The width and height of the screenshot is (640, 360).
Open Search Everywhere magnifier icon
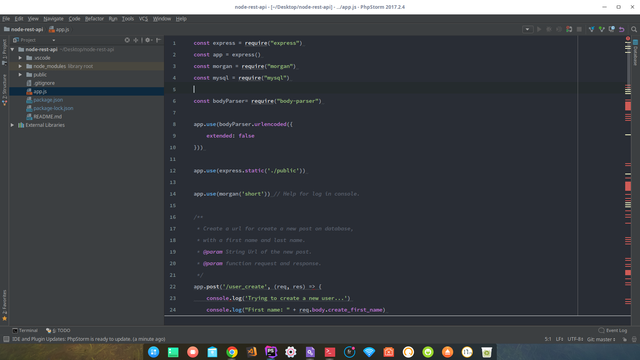click(x=634, y=29)
